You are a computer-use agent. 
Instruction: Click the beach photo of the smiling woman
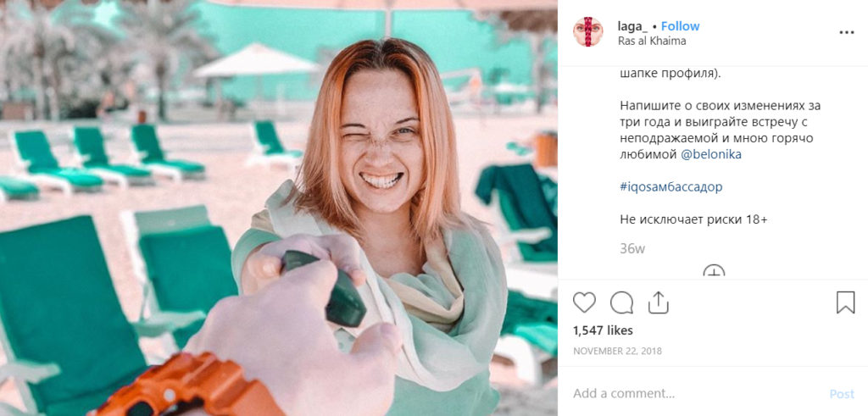pyautogui.click(x=278, y=208)
